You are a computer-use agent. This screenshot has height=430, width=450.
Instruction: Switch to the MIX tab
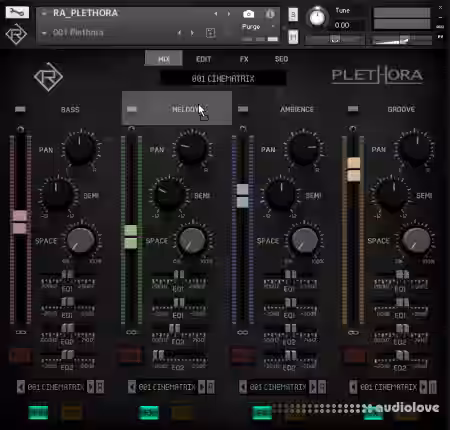(x=164, y=59)
